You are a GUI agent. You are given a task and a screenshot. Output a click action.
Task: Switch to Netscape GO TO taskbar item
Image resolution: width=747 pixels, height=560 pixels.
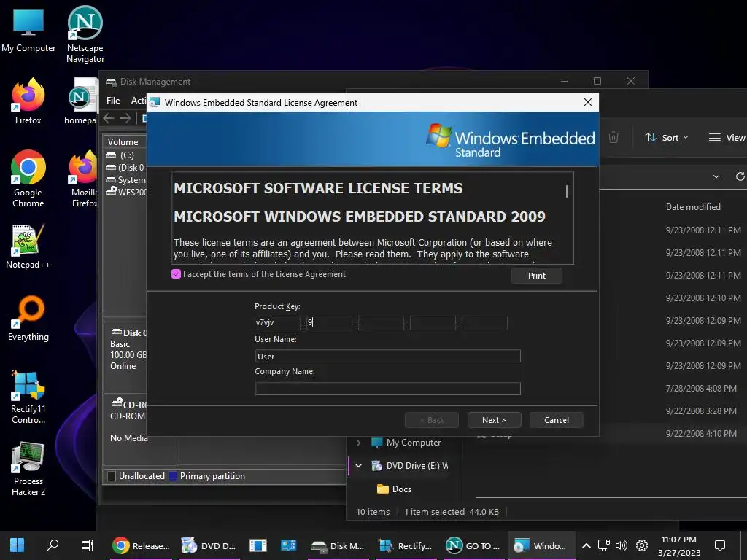coord(473,545)
